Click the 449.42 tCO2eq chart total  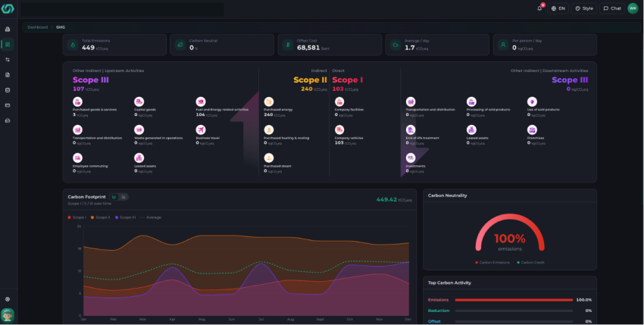[394, 200]
